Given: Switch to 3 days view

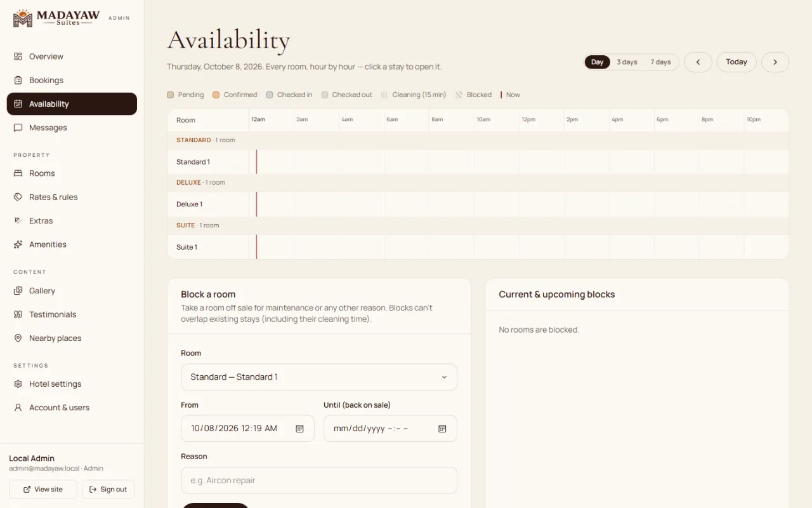Looking at the screenshot, I should tap(627, 62).
